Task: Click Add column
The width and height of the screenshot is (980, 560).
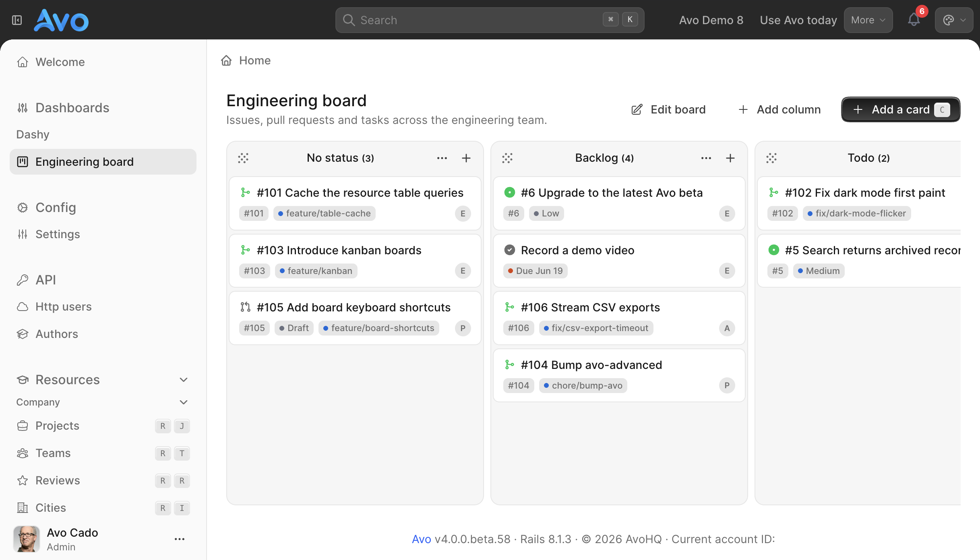Action: click(779, 109)
